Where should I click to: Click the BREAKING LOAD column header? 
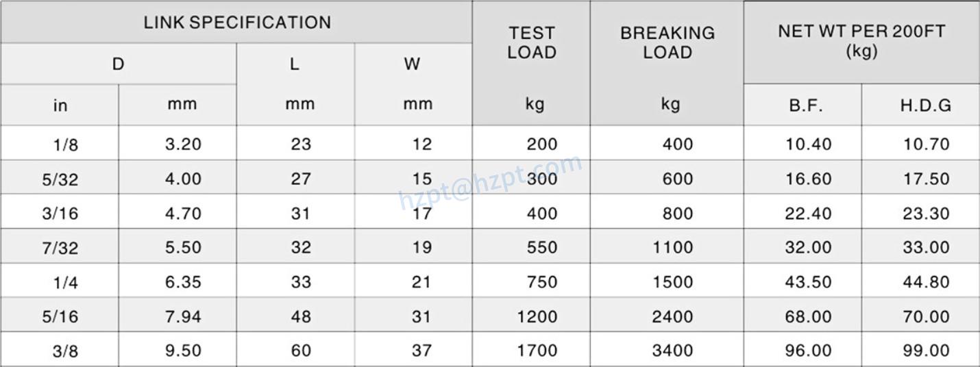point(667,42)
